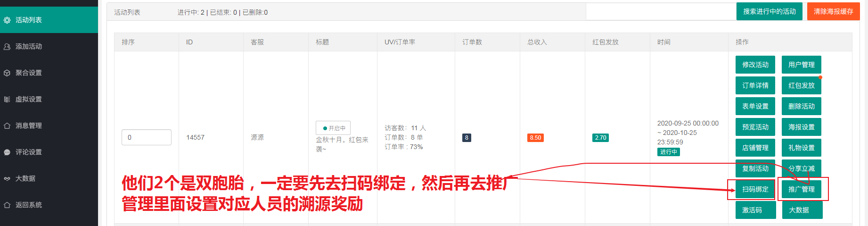868x226 pixels.
Task: Click the 搜索进行中的活动 button
Action: (x=770, y=11)
